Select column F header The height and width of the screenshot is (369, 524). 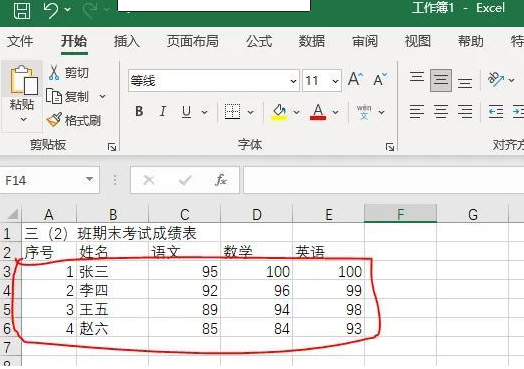pos(400,214)
